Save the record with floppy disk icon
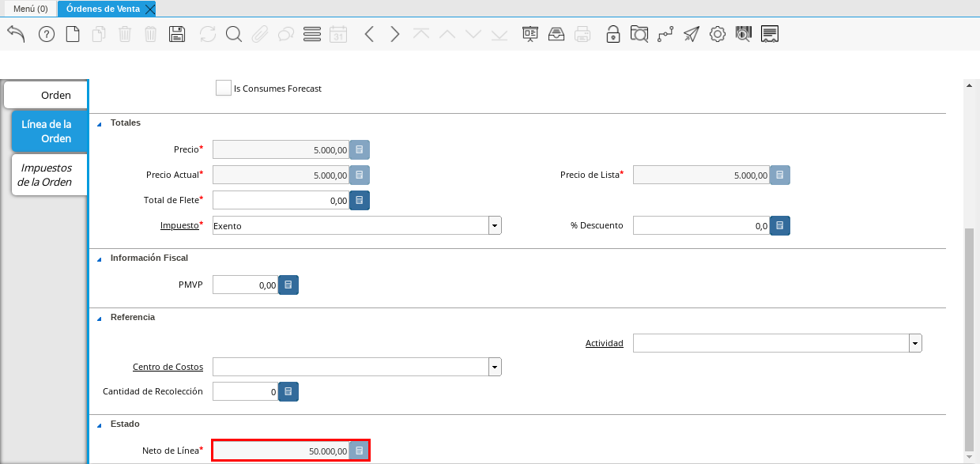 coord(177,34)
